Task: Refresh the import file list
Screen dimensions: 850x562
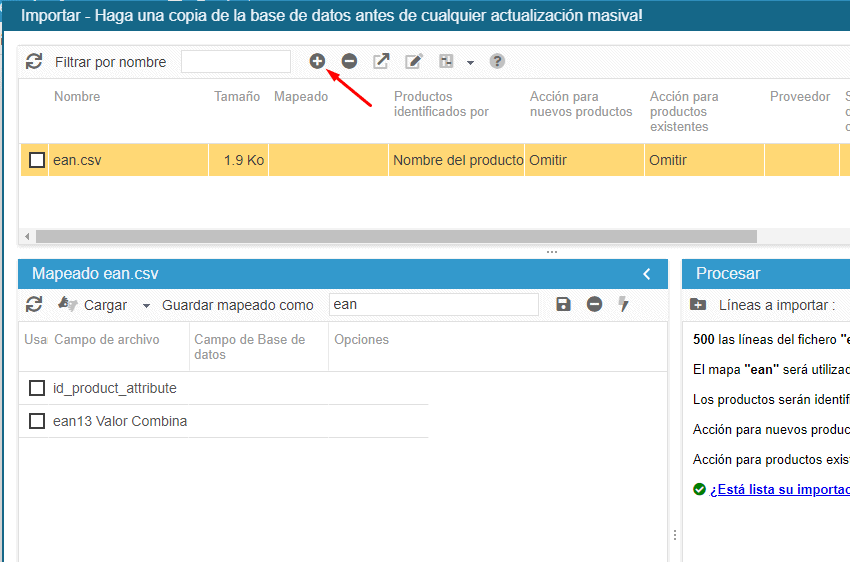Action: coord(34,61)
